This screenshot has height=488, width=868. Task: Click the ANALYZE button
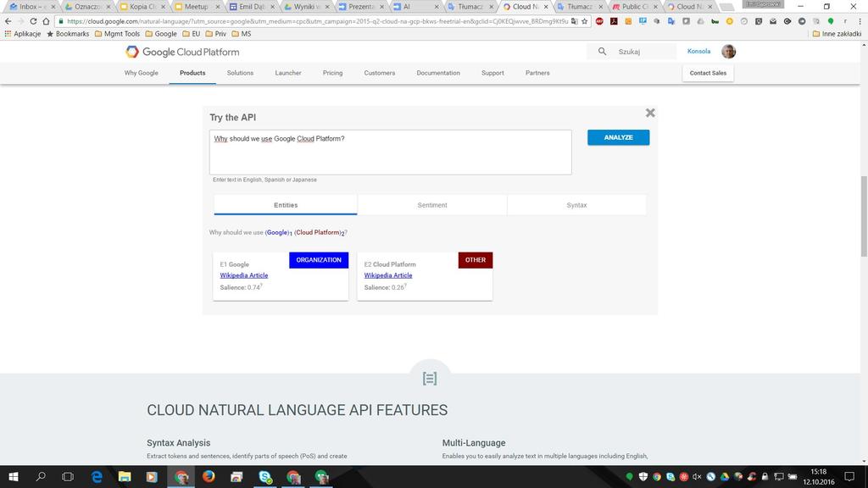(618, 137)
